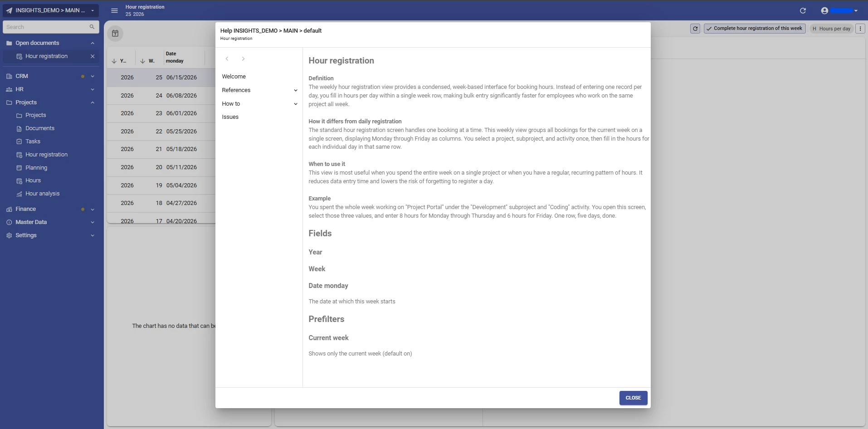
Task: Click the refresh icon in top bar
Action: pyautogui.click(x=803, y=10)
